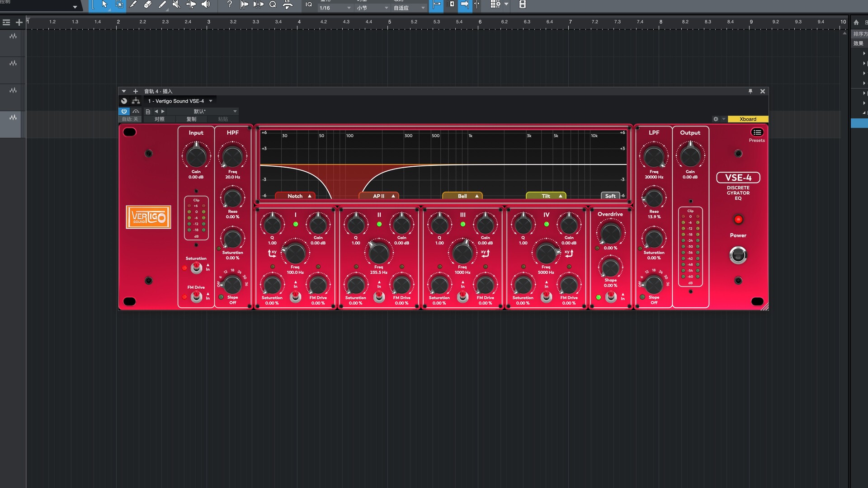Click the yellow Xboard button
The height and width of the screenshot is (488, 868).
click(x=748, y=119)
